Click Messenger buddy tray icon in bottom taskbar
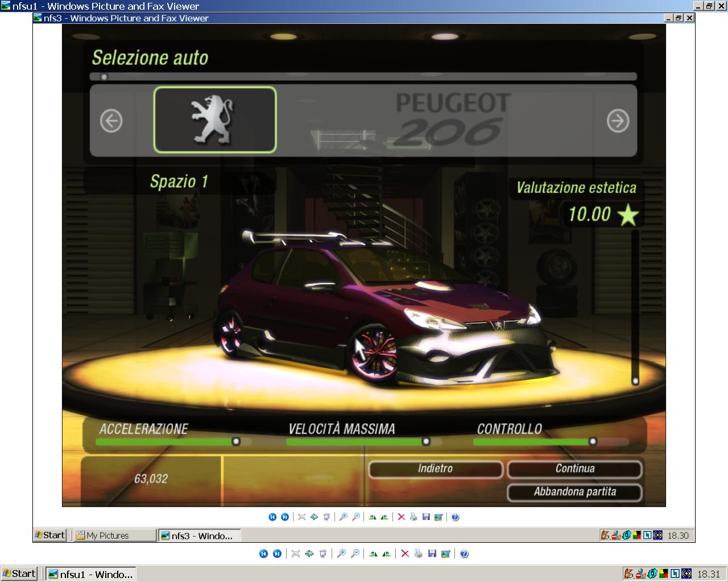728x582 pixels. click(x=640, y=573)
